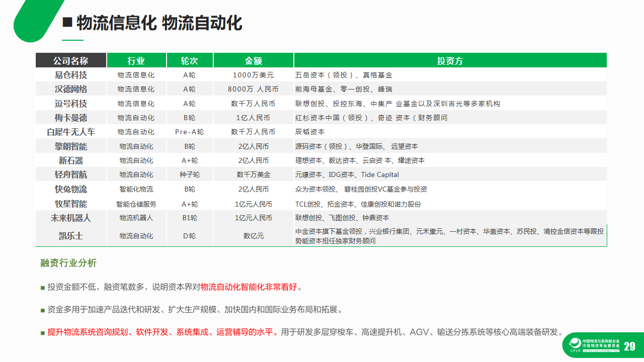Click green bullet before 资金多用于加速产品迭代
The width and height of the screenshot is (644, 362).
point(43,310)
